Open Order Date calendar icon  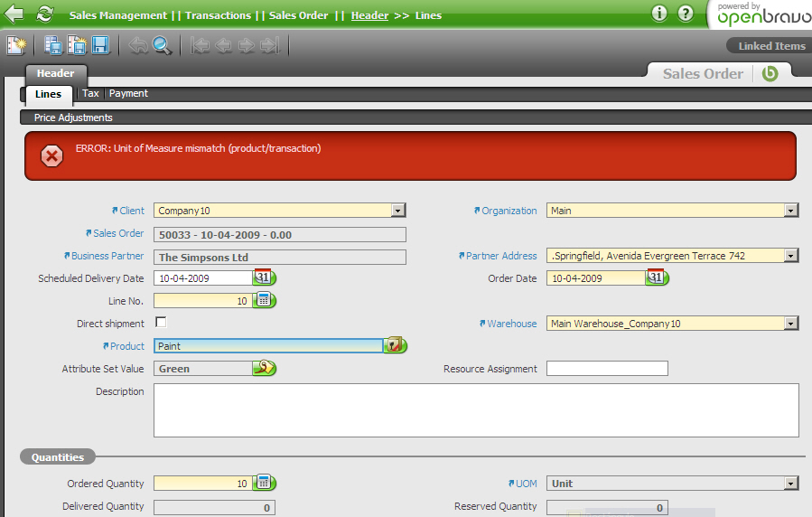coord(658,277)
